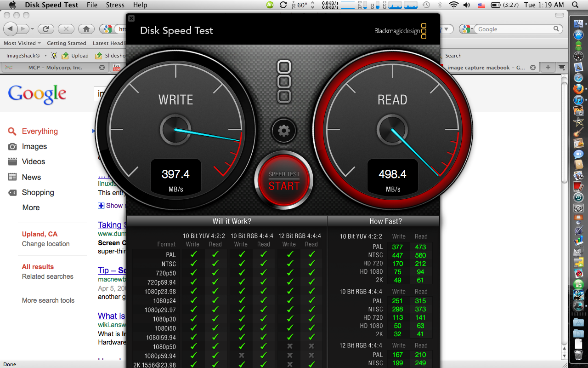Click the Wi-Fi status icon

[454, 5]
